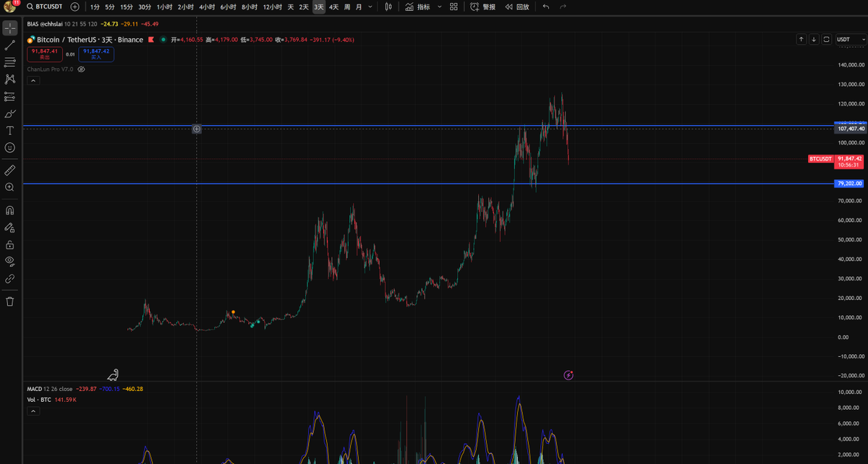
Task: Move pane up with arrow icon
Action: click(801, 40)
